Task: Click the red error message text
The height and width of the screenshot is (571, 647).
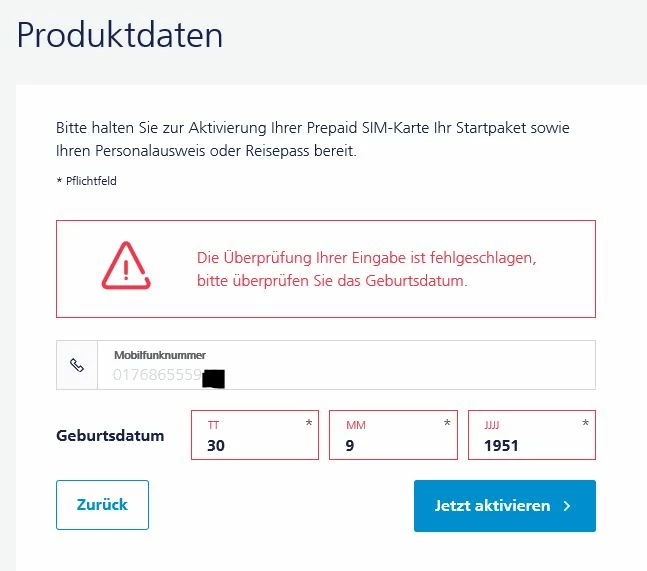Action: [367, 269]
